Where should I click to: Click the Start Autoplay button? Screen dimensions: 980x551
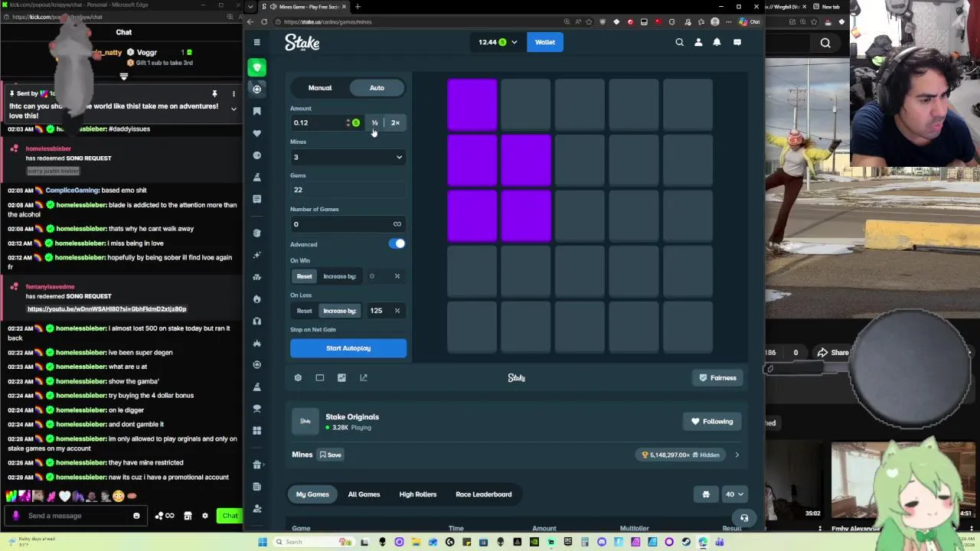(x=348, y=348)
